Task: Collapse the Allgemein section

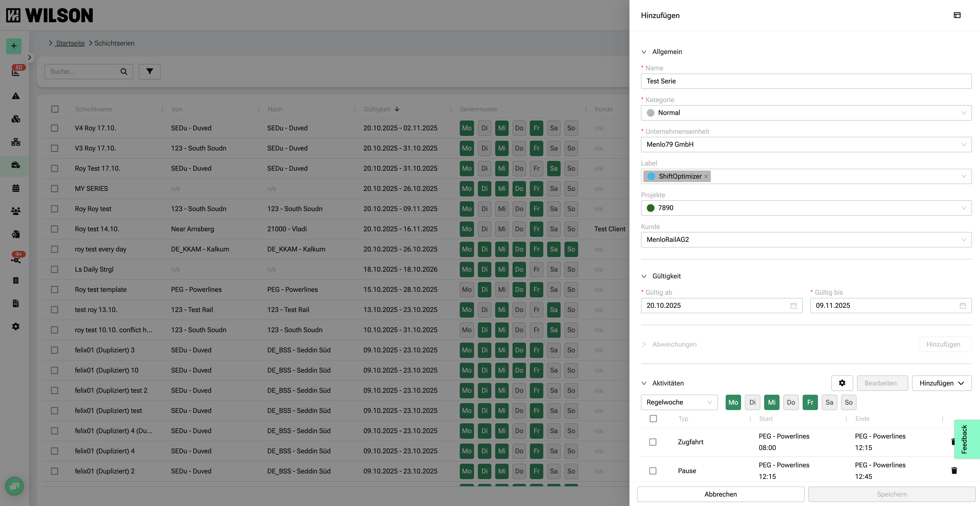Action: (x=644, y=52)
